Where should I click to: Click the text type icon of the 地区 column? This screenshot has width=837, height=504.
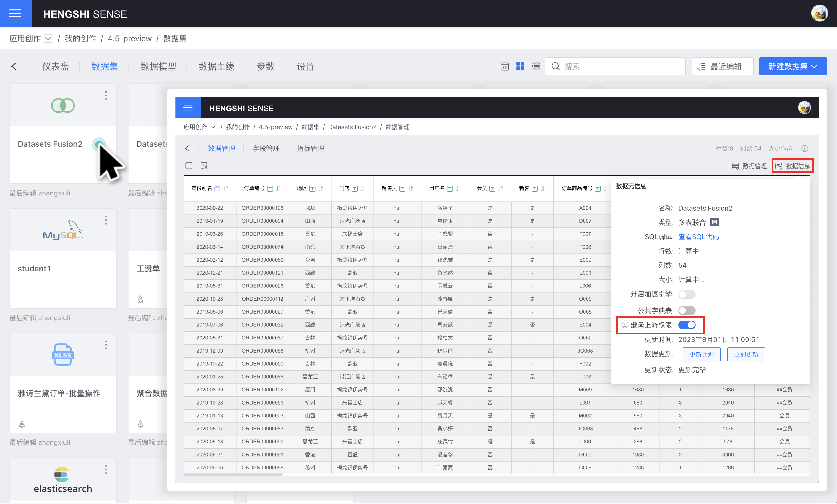tap(312, 189)
